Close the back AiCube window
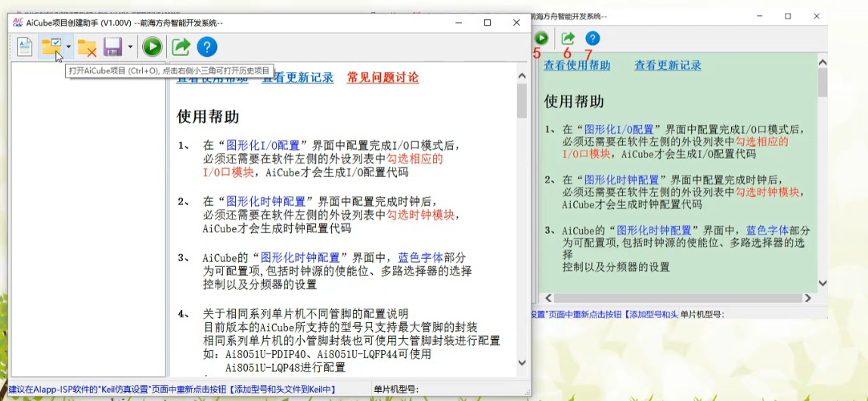This screenshot has height=401, width=868. point(817,16)
